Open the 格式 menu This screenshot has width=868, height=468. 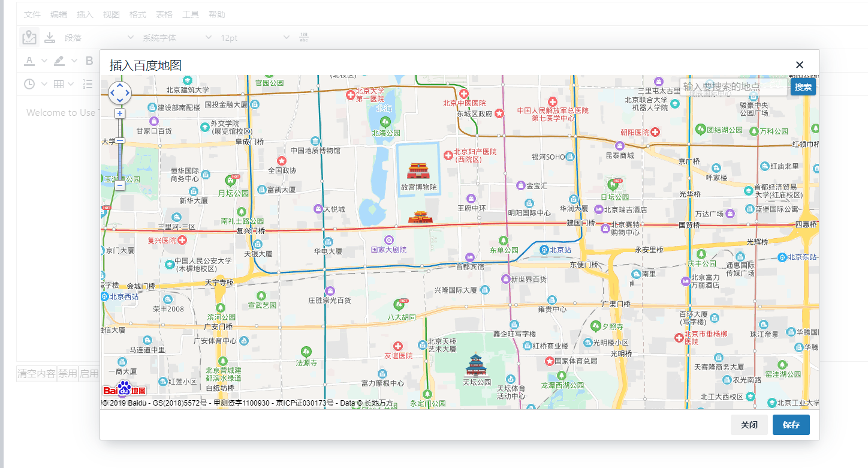(x=137, y=14)
